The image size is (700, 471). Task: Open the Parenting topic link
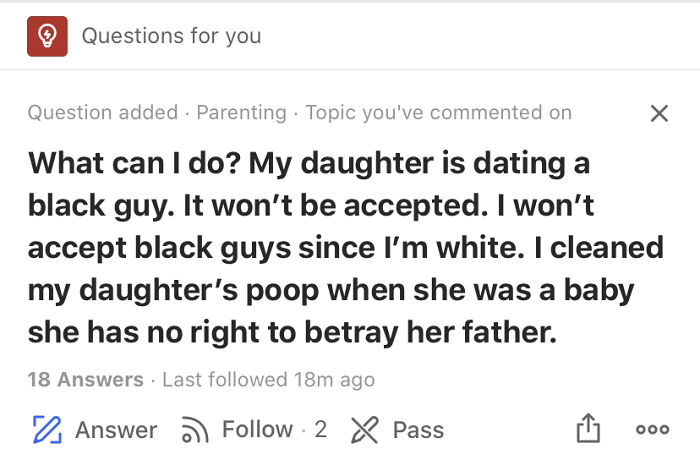(242, 113)
